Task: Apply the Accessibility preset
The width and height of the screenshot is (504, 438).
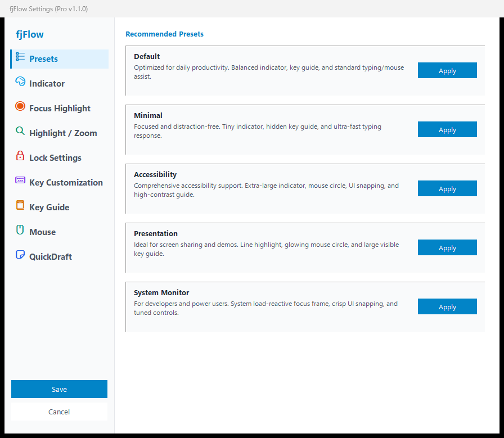Action: click(x=447, y=188)
